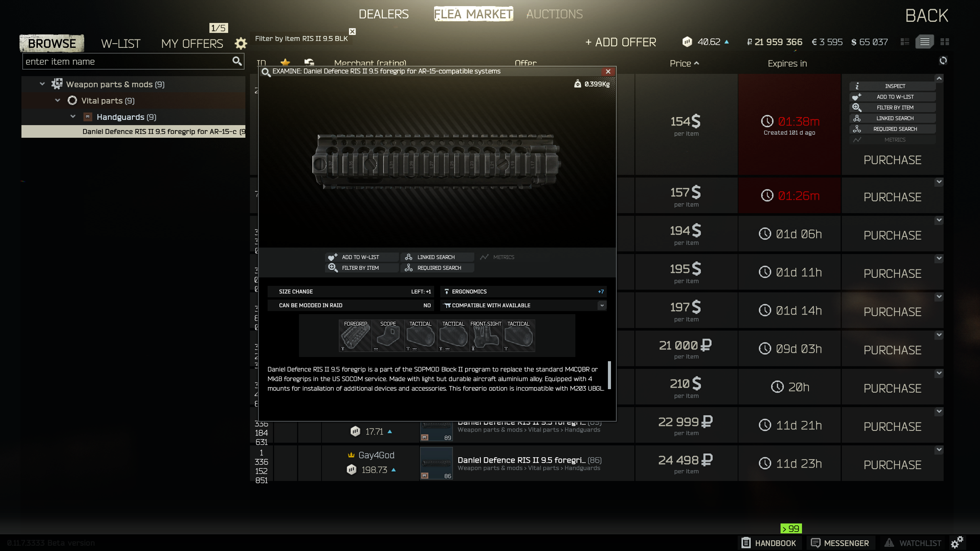Click the foregrip preview image
This screenshot has height=551, width=980.
436,162
